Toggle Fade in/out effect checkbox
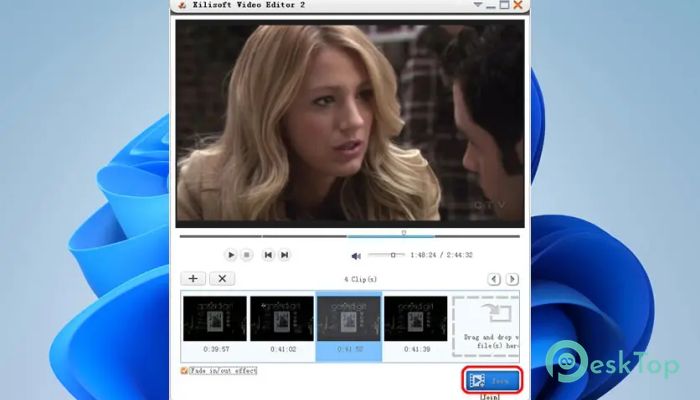This screenshot has width=700, height=400. [184, 371]
